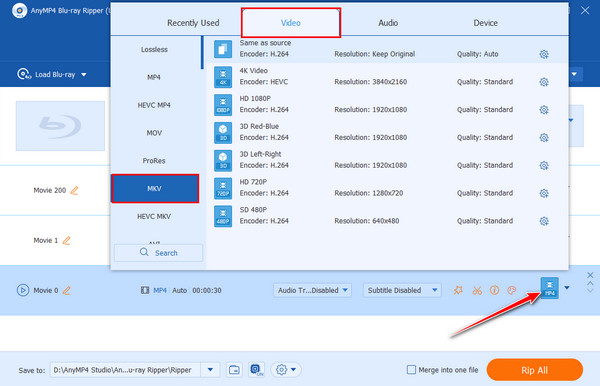Rename Movie 200 with pencil icon
Viewport: 600px width, 386px height.
(74, 190)
